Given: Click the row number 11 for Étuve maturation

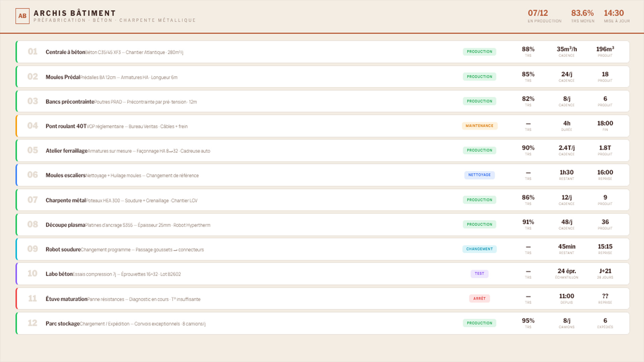Looking at the screenshot, I should pos(33,298).
